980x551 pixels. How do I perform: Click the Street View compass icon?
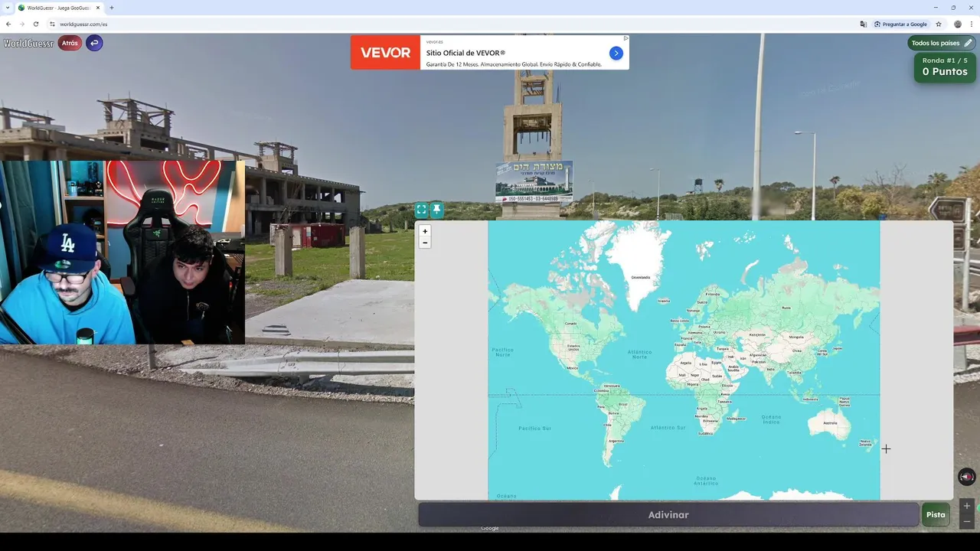pyautogui.click(x=967, y=476)
